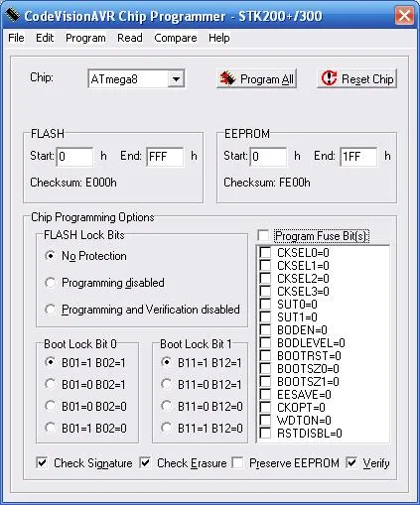Open the Read menu

[130, 38]
